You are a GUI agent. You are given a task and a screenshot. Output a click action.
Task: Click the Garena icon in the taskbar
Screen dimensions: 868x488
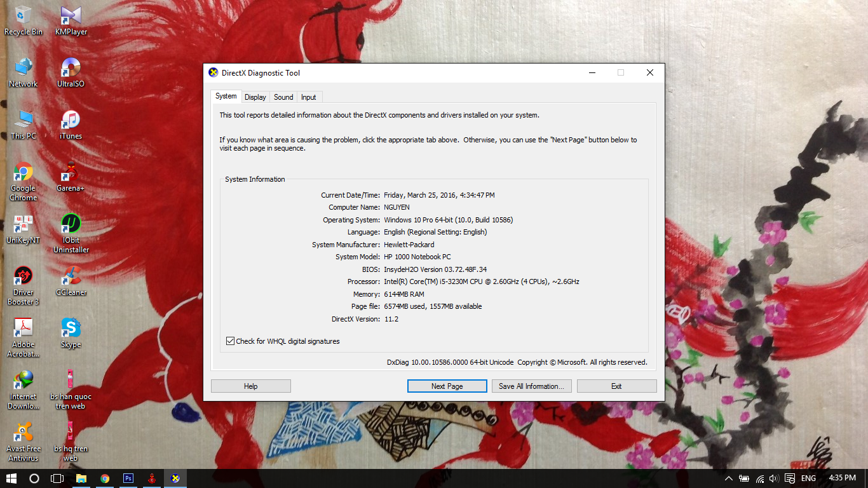point(152,478)
